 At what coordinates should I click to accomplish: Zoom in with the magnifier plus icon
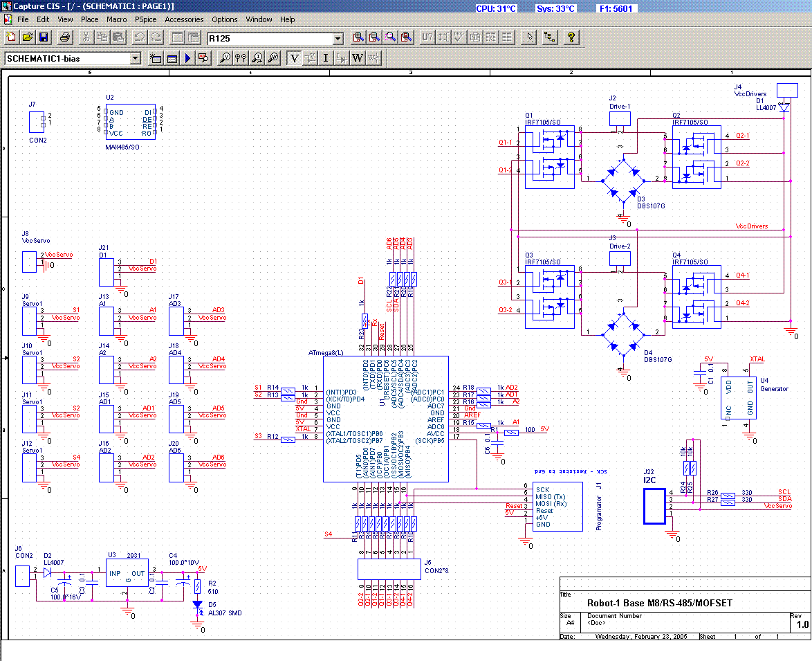point(358,38)
